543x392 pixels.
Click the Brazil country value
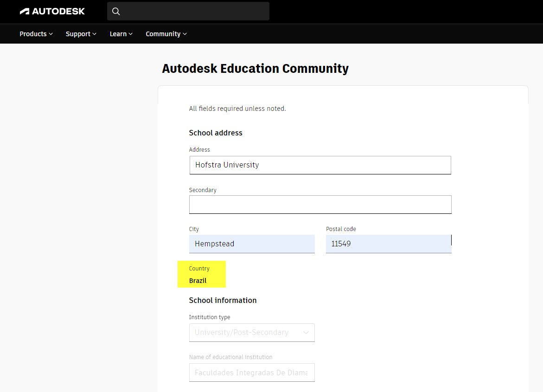coord(198,281)
